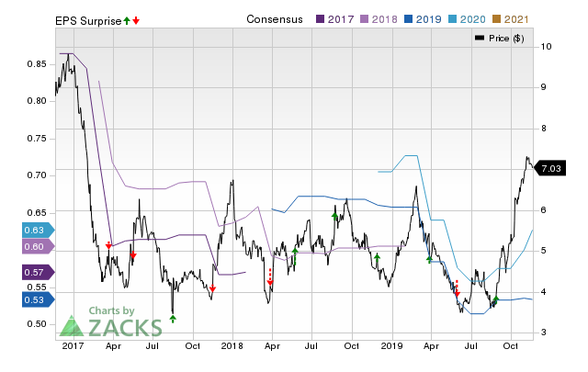588x372 pixels.
Task: Click the 0.53 value label
Action: pos(35,299)
